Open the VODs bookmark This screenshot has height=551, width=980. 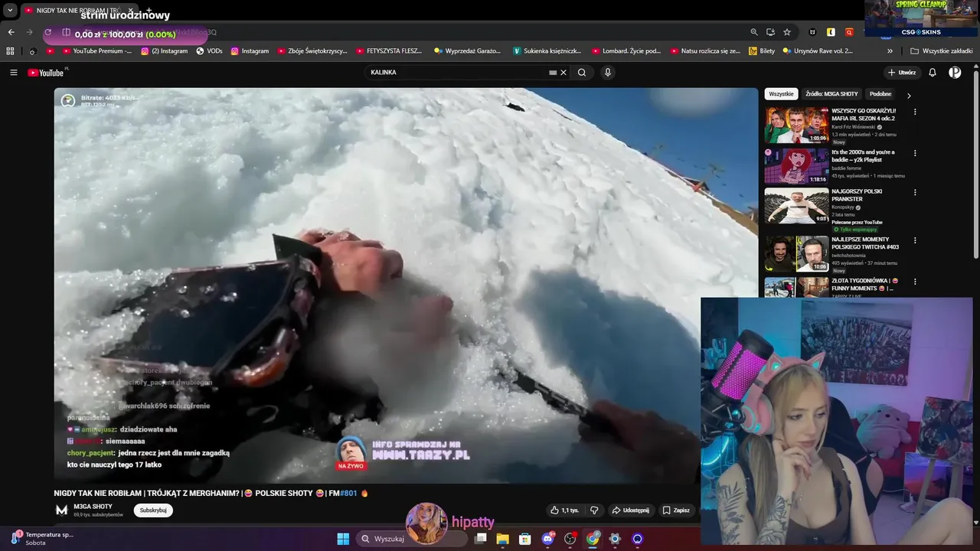pos(209,51)
